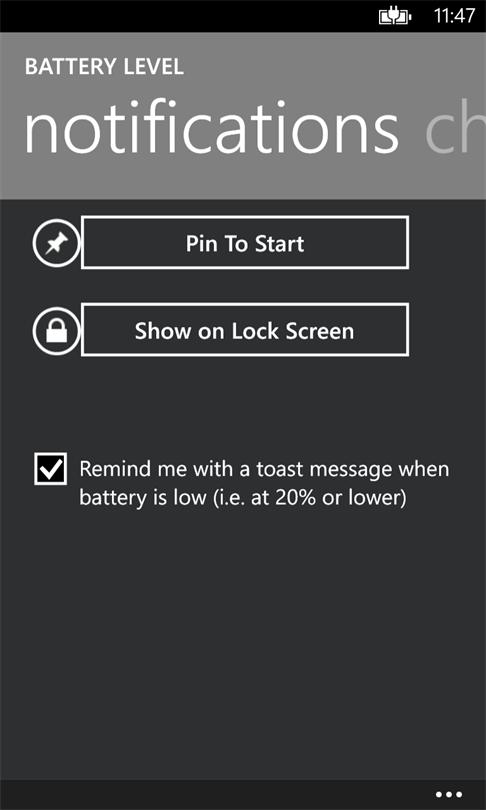This screenshot has width=486, height=810.
Task: Expand the bottom app bar with the ellipsis
Action: point(448,795)
